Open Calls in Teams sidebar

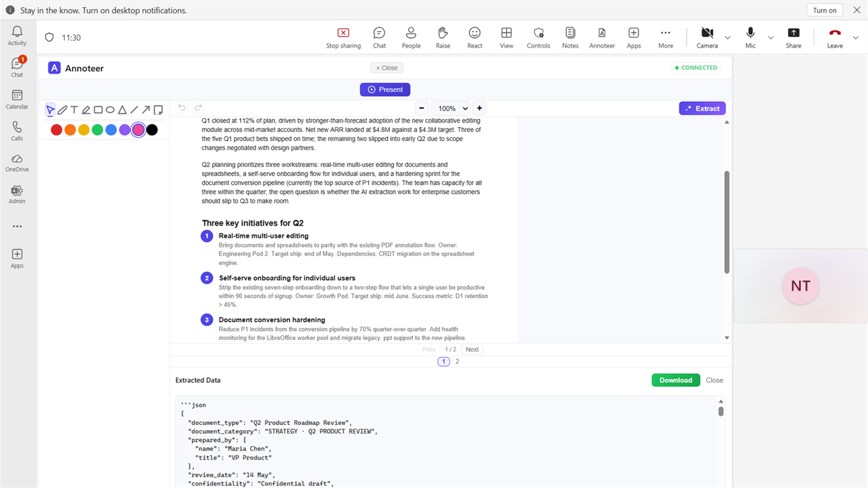point(17,131)
